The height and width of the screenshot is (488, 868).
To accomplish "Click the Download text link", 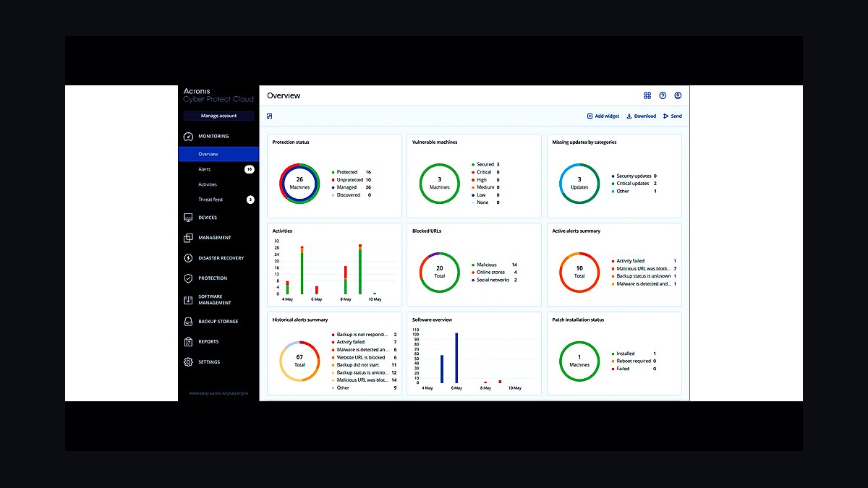I will coord(645,116).
